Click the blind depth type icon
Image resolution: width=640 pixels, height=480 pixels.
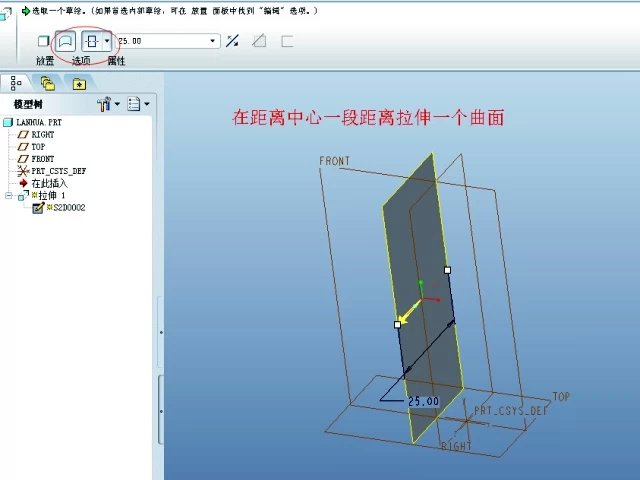[x=91, y=42]
